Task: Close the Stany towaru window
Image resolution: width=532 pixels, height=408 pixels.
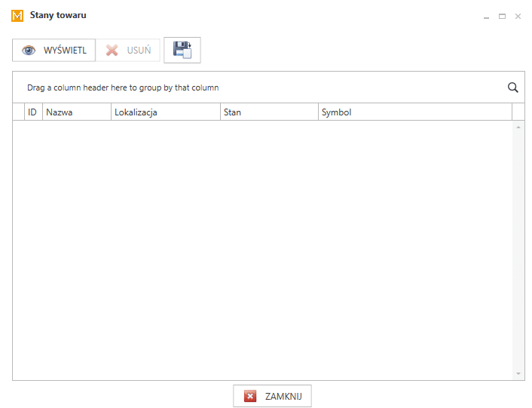Action: point(518,17)
